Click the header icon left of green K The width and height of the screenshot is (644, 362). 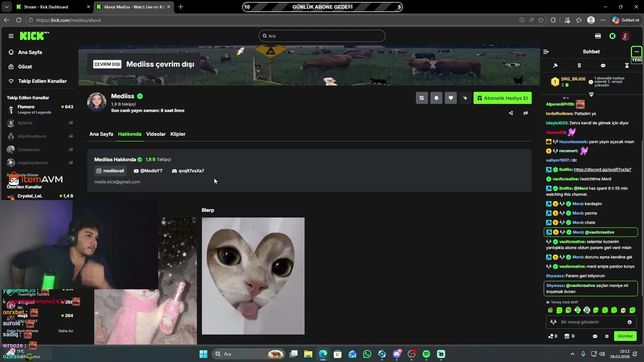[598, 36]
